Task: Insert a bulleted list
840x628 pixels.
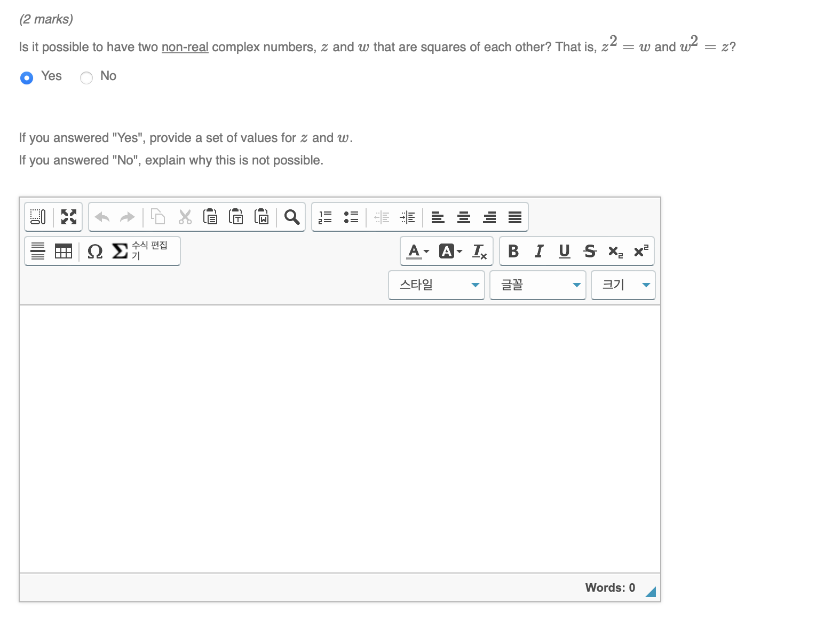Action: tap(351, 217)
